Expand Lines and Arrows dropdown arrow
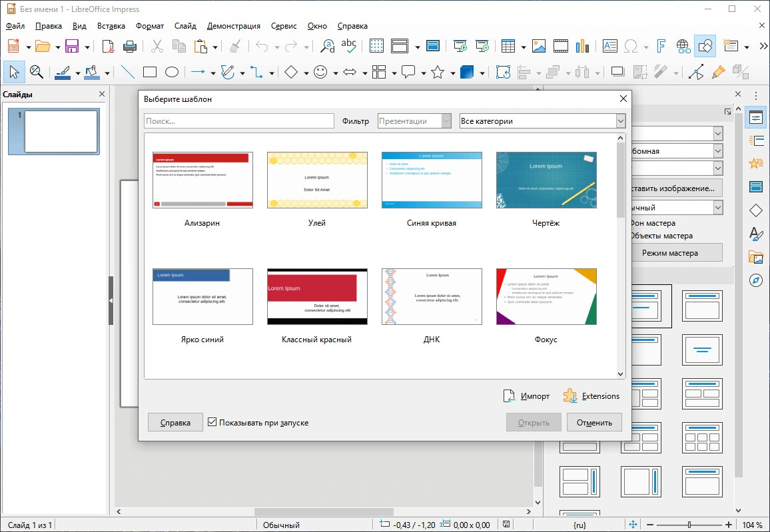The image size is (770, 532). click(212, 73)
